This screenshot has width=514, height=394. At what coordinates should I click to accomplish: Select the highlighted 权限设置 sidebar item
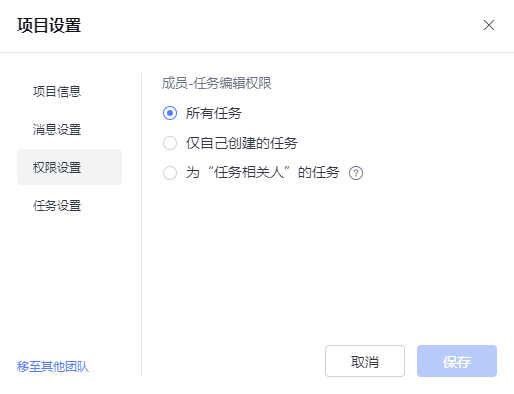(69, 167)
